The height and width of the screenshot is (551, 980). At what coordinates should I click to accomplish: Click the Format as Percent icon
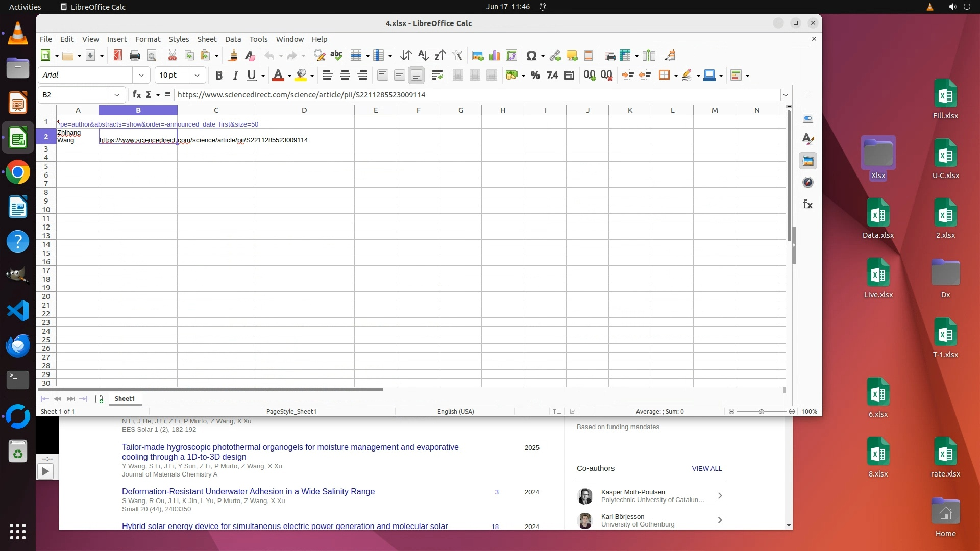(x=535, y=76)
